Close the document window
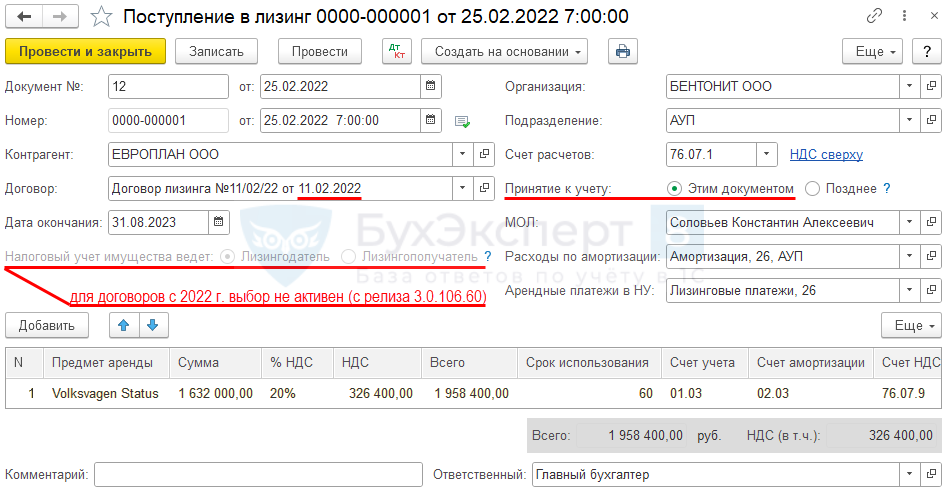 point(934,16)
